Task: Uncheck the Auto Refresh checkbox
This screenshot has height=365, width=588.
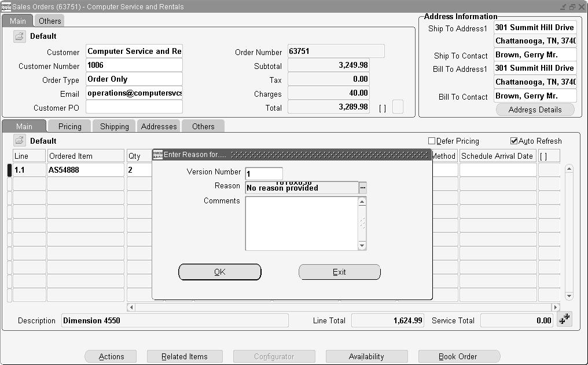Action: (x=514, y=141)
